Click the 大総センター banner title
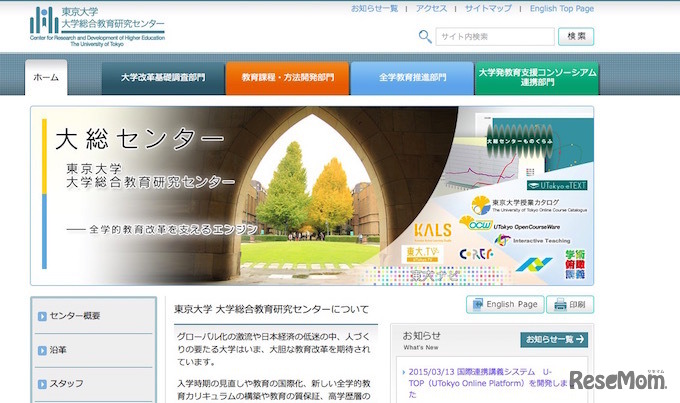680x403 pixels. click(140, 139)
